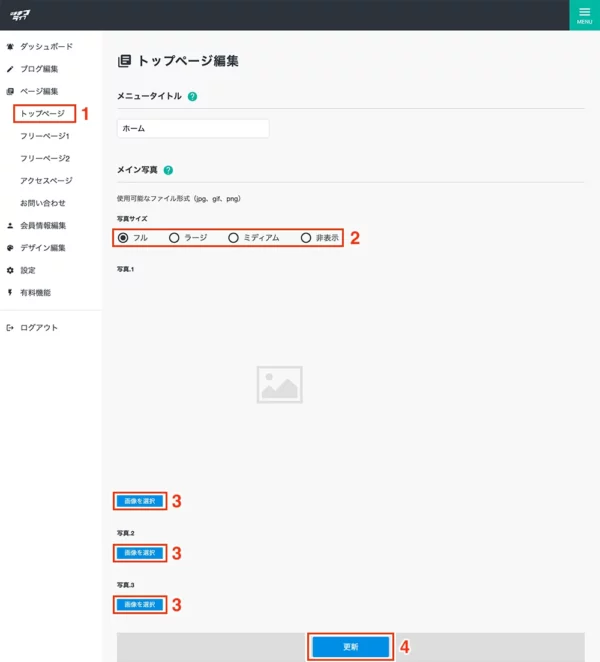
Task: Click help icon beside メニュータイトル
Action: tap(192, 97)
